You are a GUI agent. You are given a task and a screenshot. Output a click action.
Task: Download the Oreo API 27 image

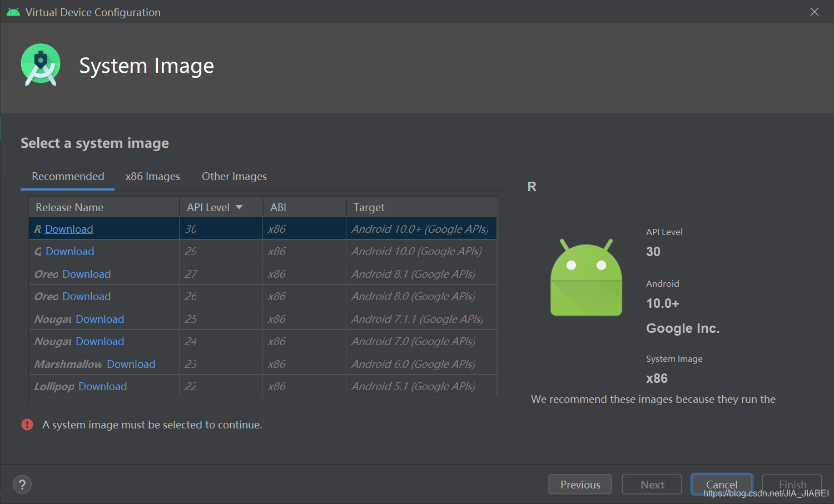(87, 274)
